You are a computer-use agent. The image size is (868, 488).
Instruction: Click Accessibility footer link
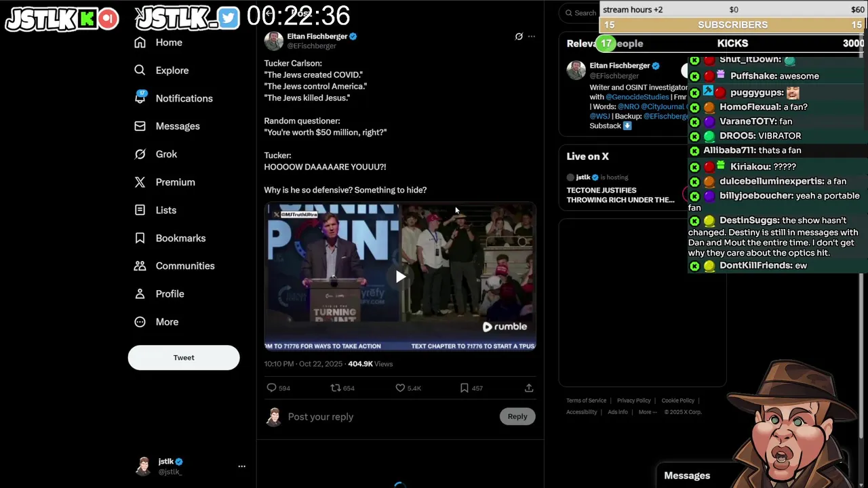[582, 412]
